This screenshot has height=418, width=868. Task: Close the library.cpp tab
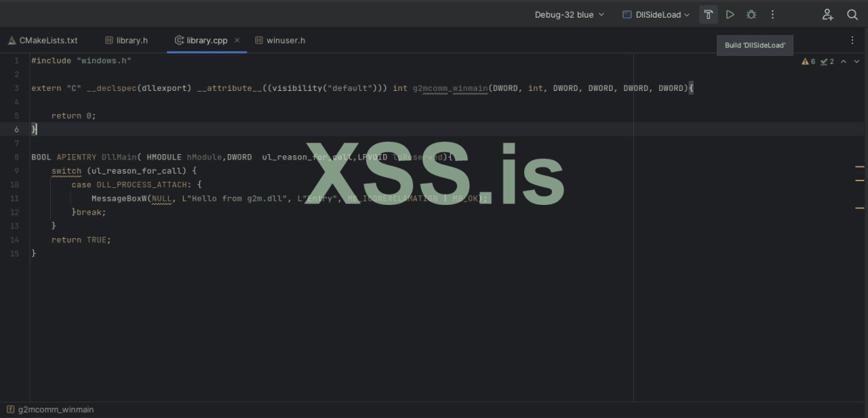pos(237,40)
